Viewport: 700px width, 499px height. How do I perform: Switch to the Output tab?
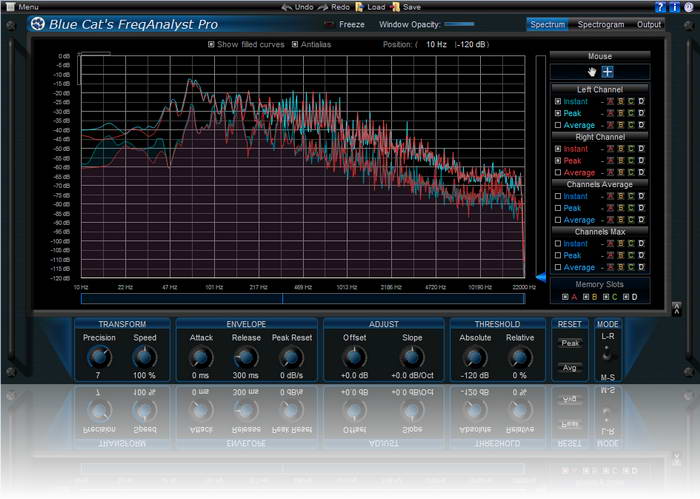[649, 24]
